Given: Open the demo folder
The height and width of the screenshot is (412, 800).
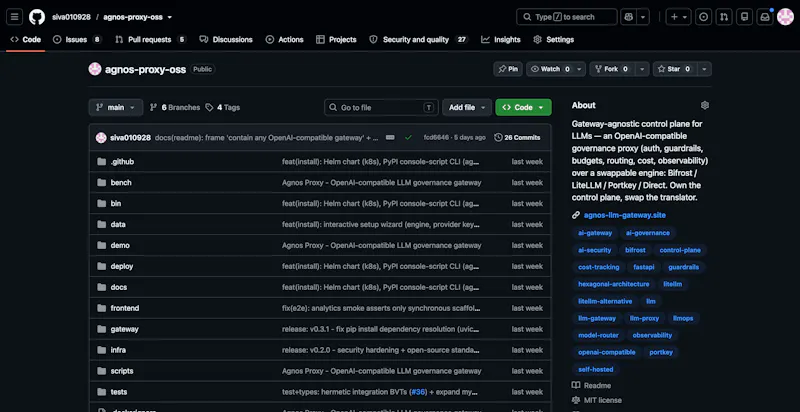Looking at the screenshot, I should coord(120,245).
